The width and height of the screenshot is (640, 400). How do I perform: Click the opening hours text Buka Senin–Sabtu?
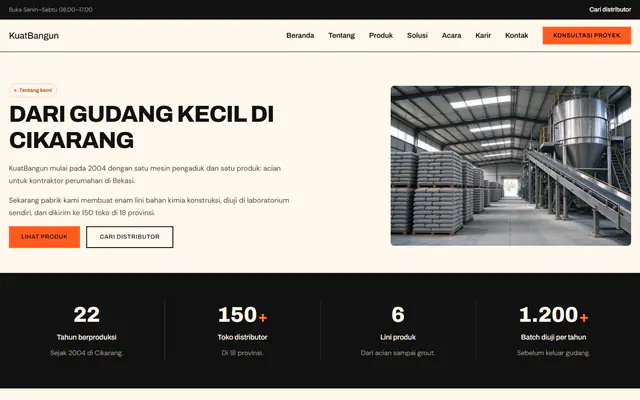pyautogui.click(x=51, y=9)
